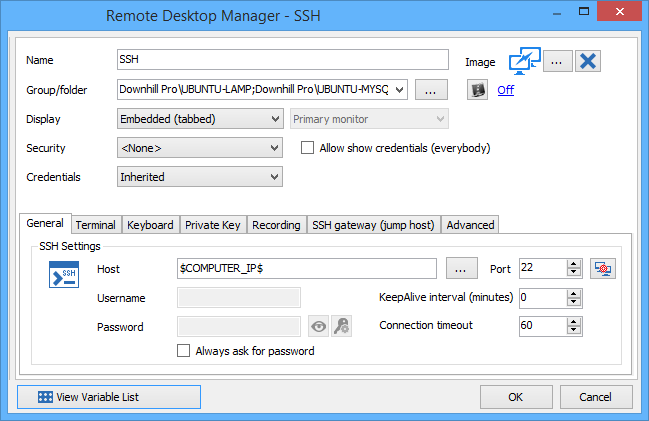Reveal password with the eye icon
The height and width of the screenshot is (421, 649).
[318, 326]
